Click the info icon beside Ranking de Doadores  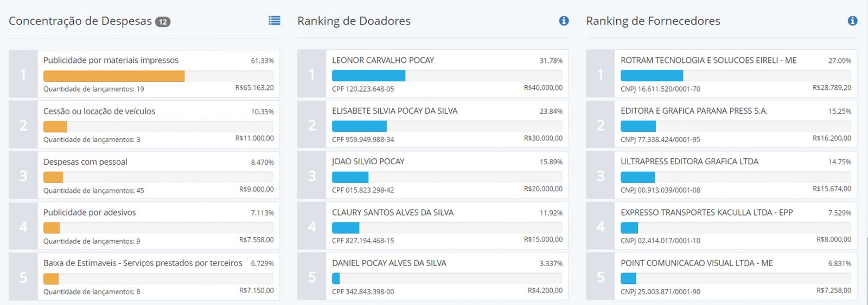click(564, 21)
